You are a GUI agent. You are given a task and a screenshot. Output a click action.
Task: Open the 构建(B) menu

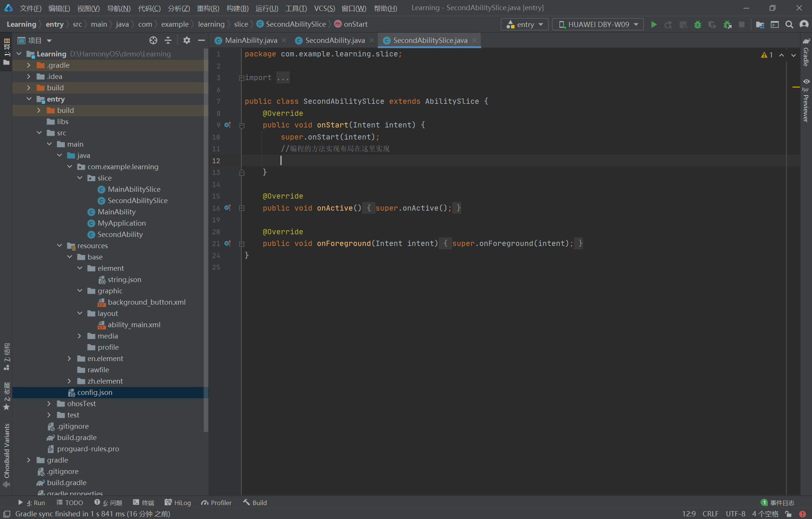(x=237, y=8)
